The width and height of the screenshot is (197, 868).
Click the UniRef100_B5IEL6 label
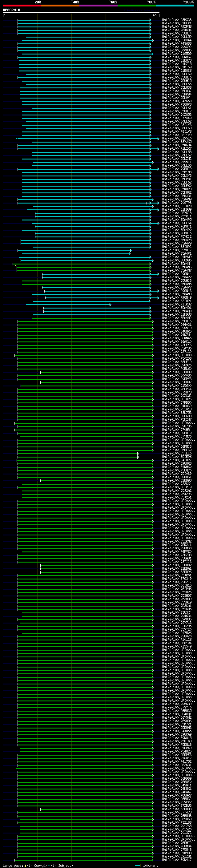177,454
